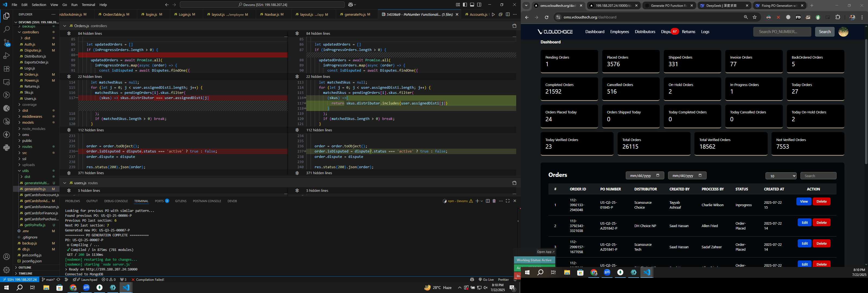Screen dimensions: 868x293
Task: Expand the middlewares folder in Explorer
Action: point(32,117)
